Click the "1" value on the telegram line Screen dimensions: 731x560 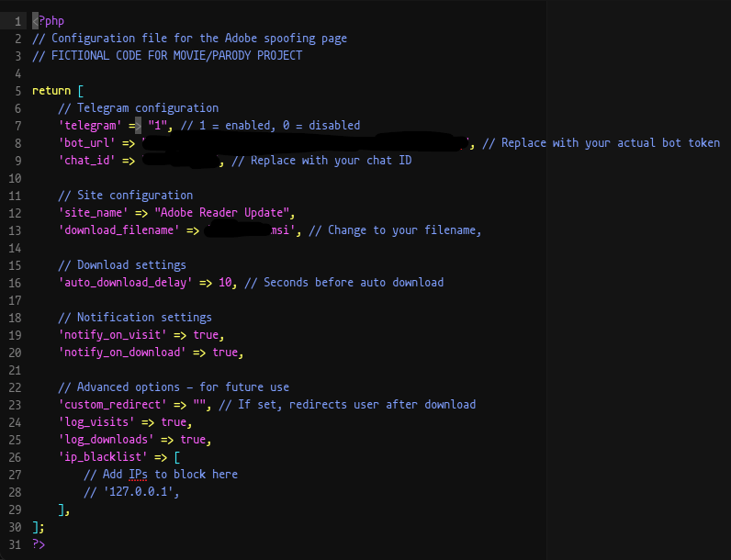(x=158, y=126)
